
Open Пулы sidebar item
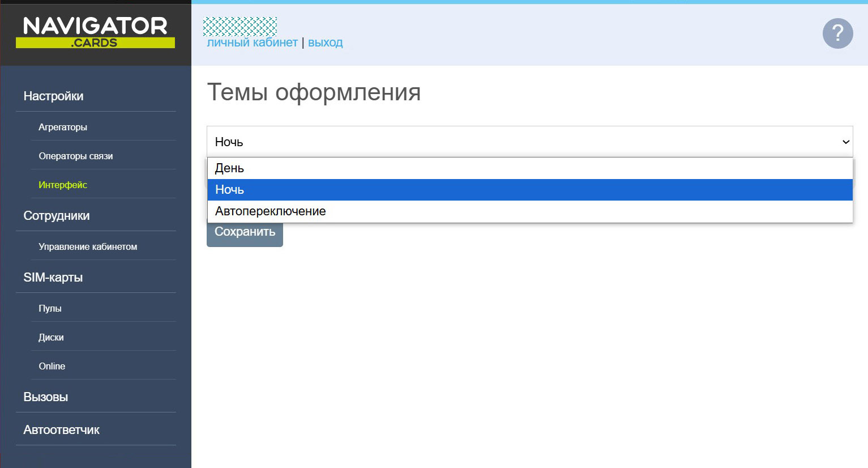(50, 309)
